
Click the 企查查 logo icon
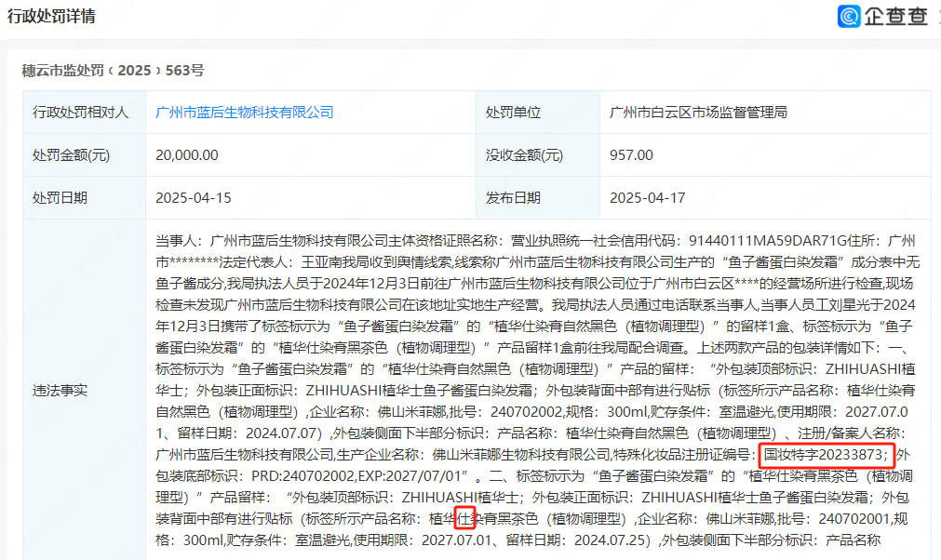849,16
